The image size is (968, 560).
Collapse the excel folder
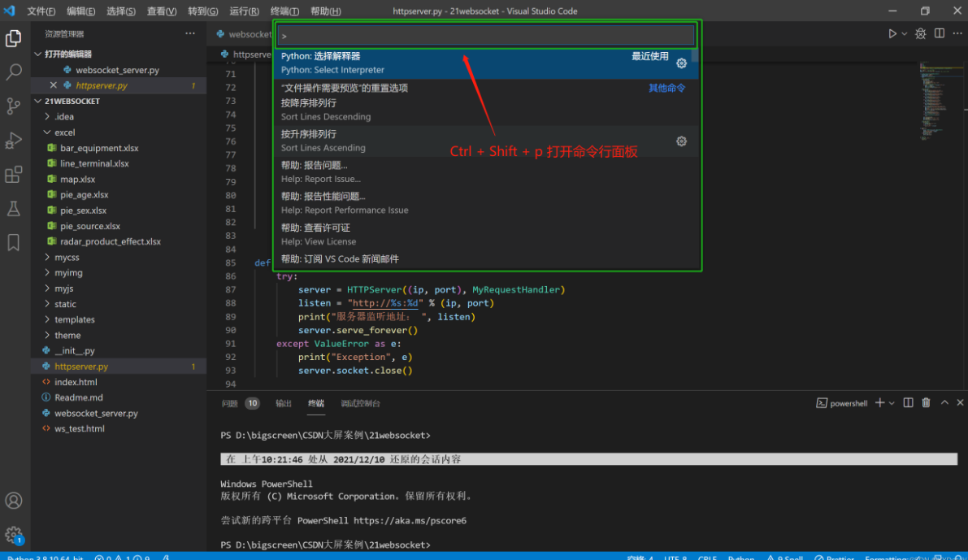tap(47, 132)
